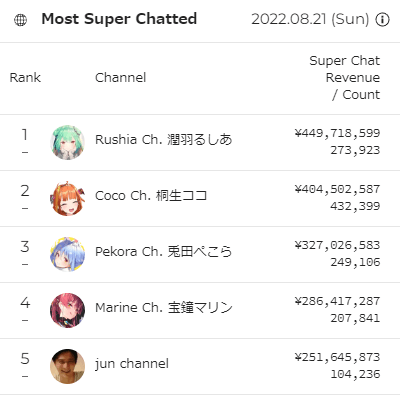Click Coco's ¥404,502,587 revenue figure
Image resolution: width=400 pixels, height=395 pixels.
click(x=337, y=189)
